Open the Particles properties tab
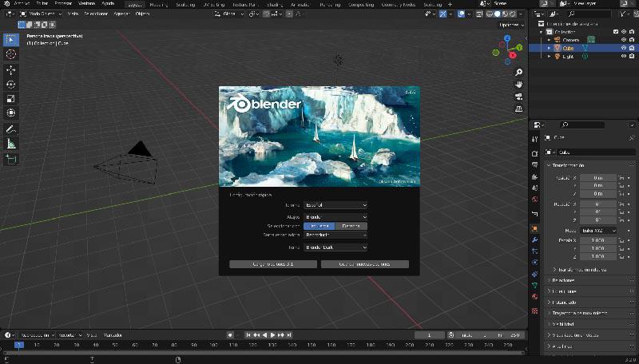The height and width of the screenshot is (364, 639). [x=534, y=251]
